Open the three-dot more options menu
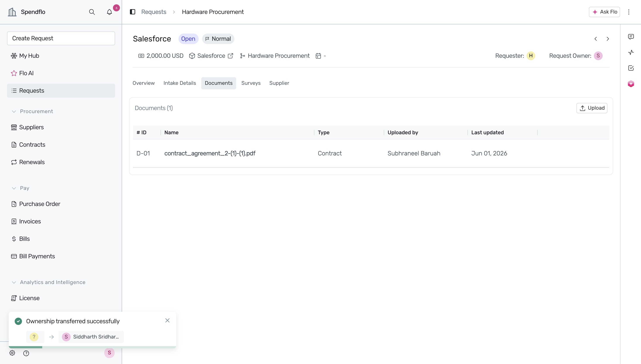Screen dimensions: 641x364 (629, 12)
